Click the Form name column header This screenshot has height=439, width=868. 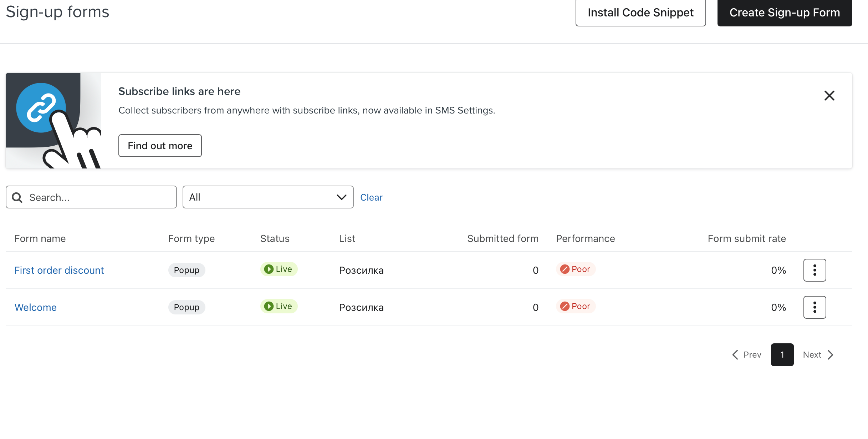pyautogui.click(x=40, y=238)
